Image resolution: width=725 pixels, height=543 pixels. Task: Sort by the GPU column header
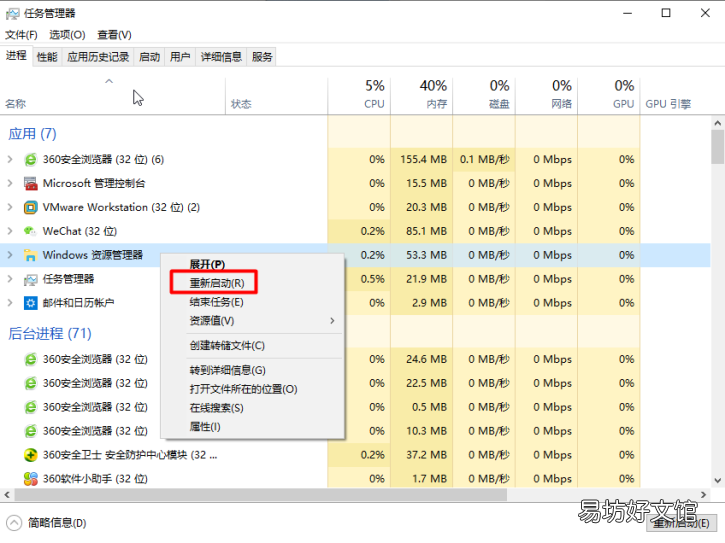tap(609, 96)
